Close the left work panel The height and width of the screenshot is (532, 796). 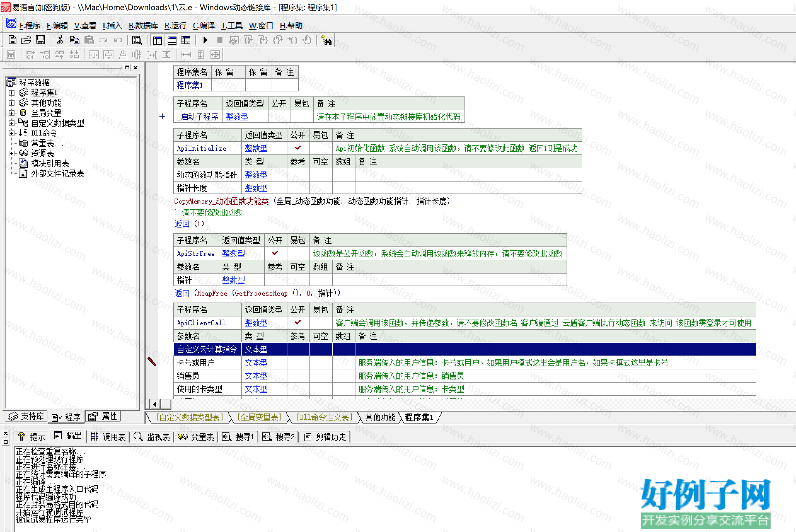[x=136, y=67]
